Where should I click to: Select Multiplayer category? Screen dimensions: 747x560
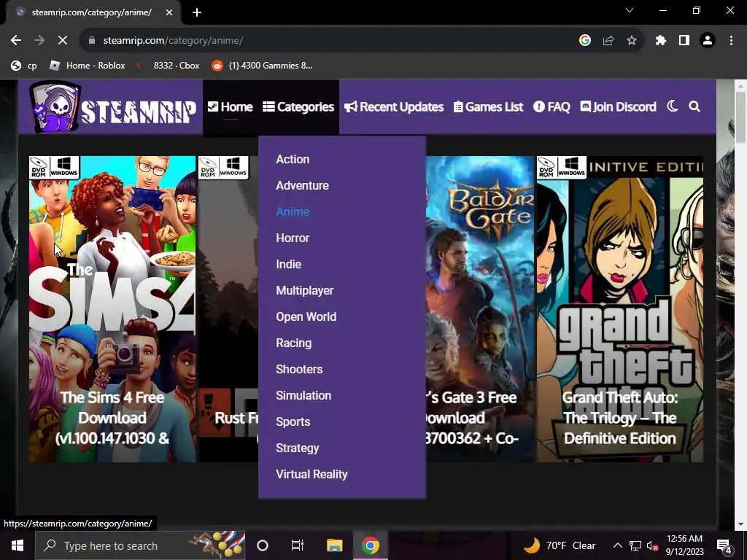click(304, 290)
